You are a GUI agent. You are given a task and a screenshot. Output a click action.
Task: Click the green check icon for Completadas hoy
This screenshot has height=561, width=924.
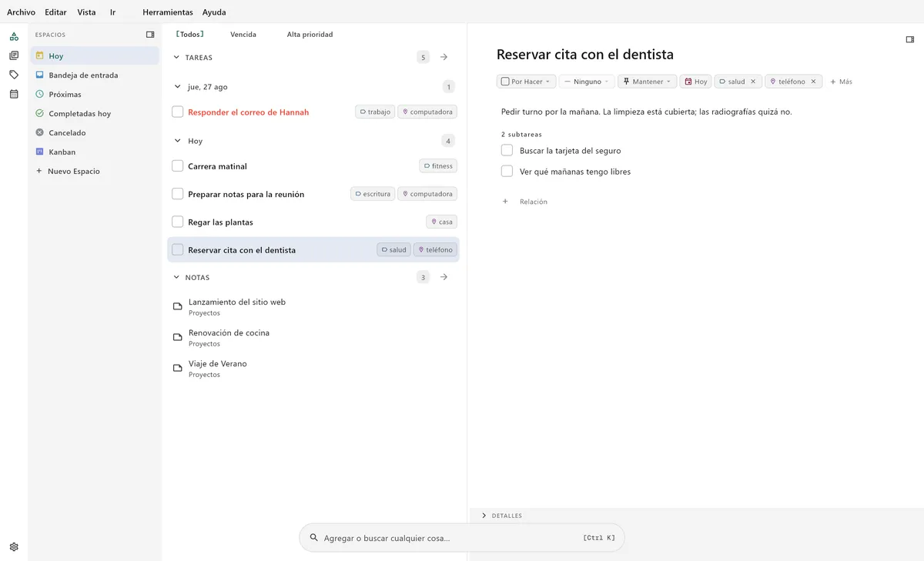click(40, 113)
